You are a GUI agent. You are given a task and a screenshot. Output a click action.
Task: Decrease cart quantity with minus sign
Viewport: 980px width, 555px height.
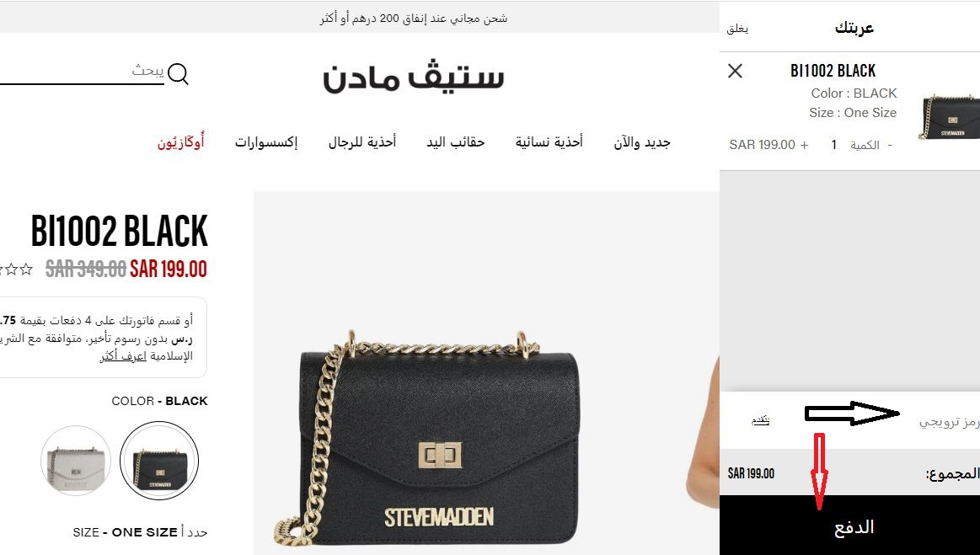pyautogui.click(x=889, y=145)
